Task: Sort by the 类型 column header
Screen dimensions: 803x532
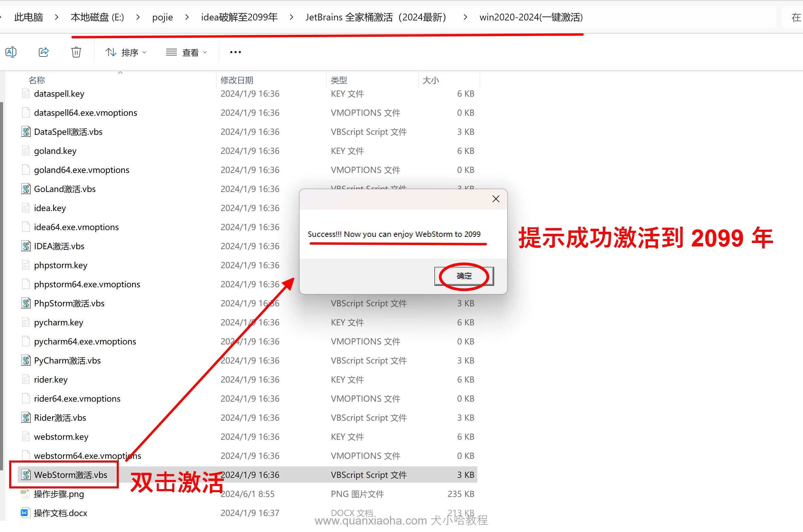Action: [339, 80]
